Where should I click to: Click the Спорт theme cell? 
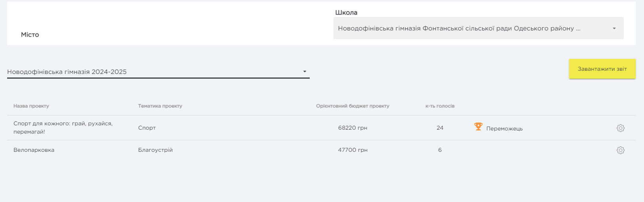[147, 128]
